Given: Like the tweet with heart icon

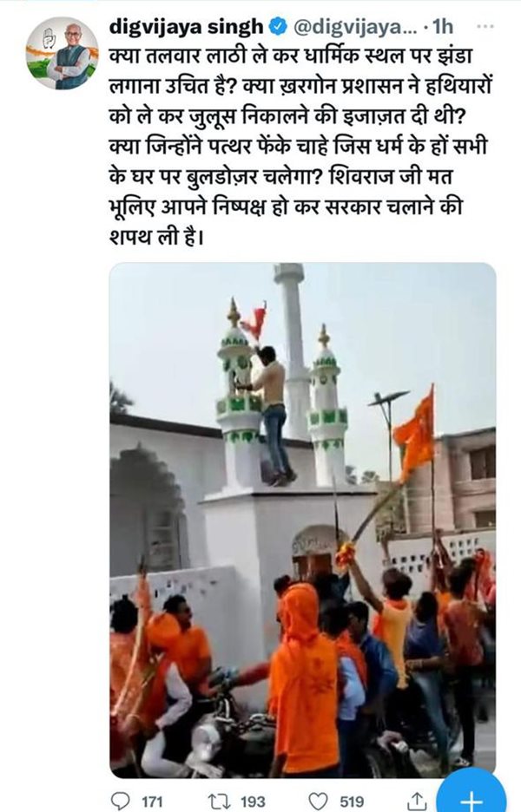Looking at the screenshot, I should coord(318,801).
